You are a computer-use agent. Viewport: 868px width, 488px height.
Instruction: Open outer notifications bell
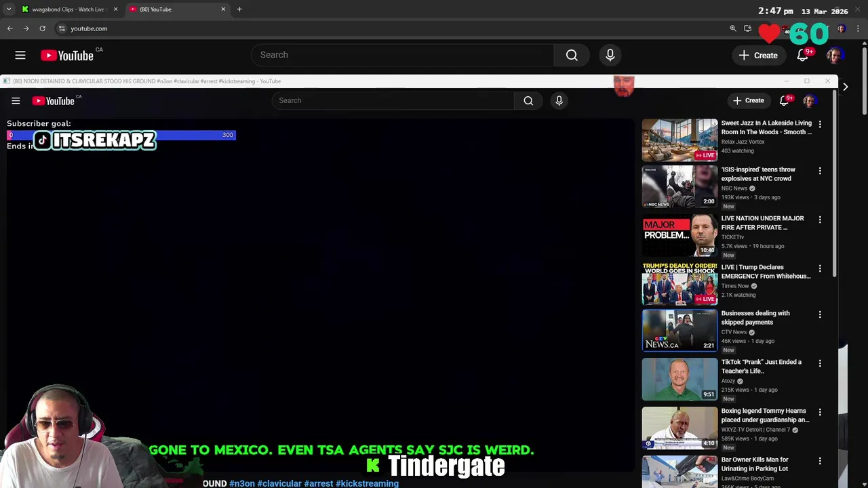point(803,56)
